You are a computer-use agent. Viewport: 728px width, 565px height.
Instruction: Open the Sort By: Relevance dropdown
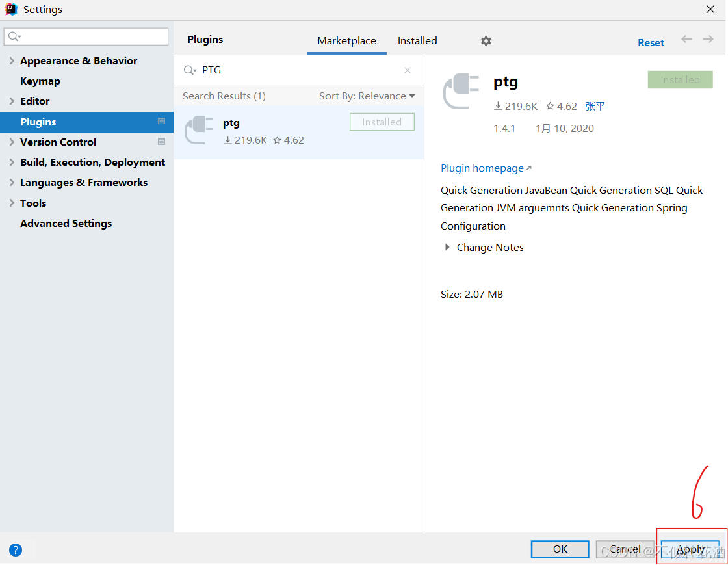(x=367, y=96)
